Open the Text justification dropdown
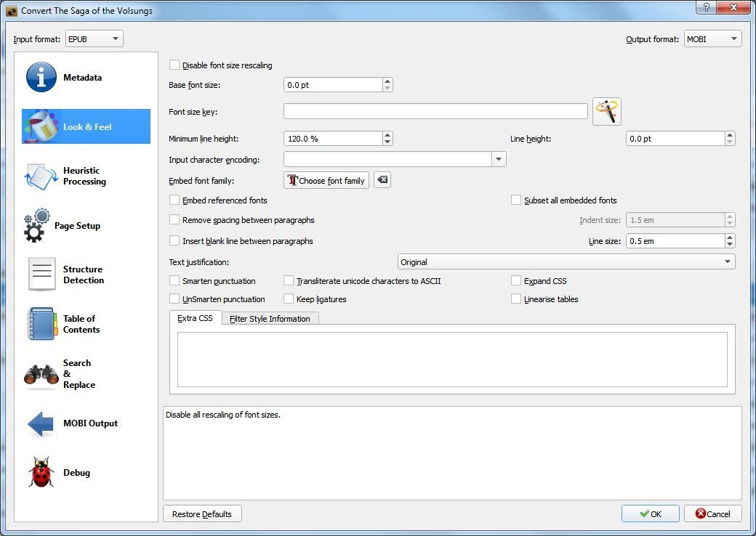Viewport: 756px width, 536px height. (566, 261)
